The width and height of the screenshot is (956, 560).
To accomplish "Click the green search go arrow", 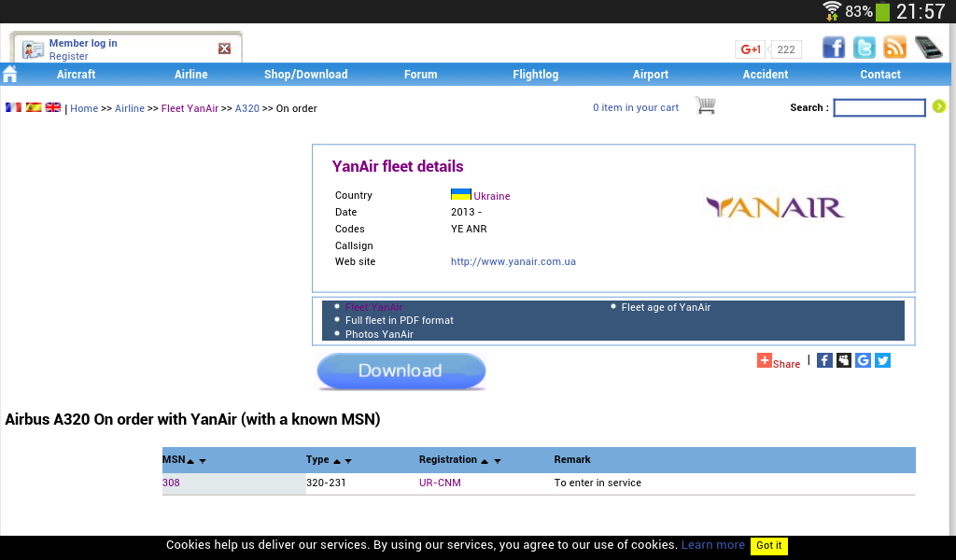I will tap(938, 106).
